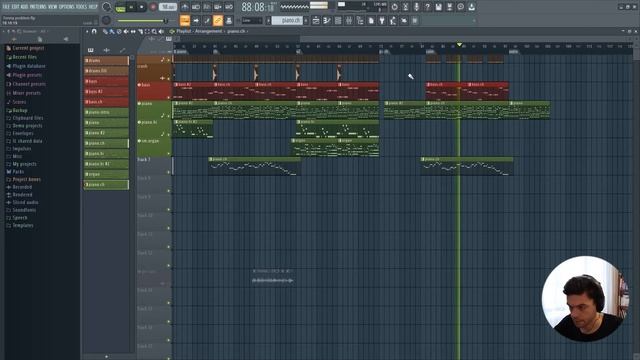Open the help question mark icon

click(x=427, y=7)
